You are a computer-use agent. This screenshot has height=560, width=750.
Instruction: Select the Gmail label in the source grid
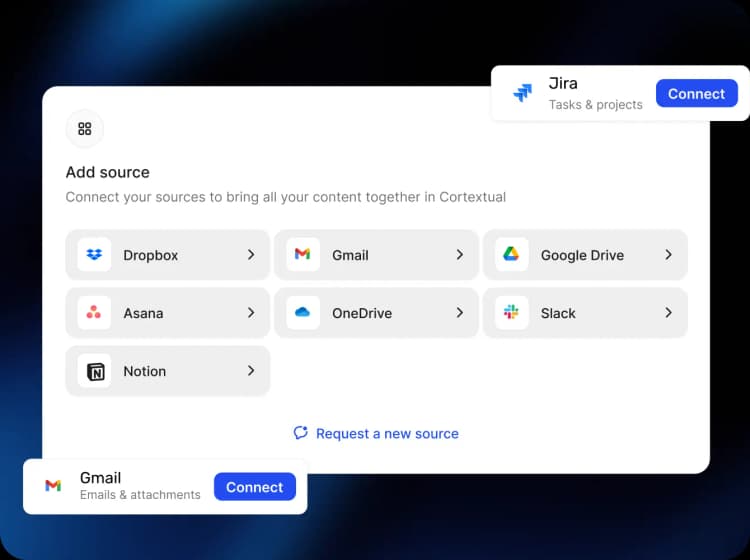pyautogui.click(x=350, y=255)
